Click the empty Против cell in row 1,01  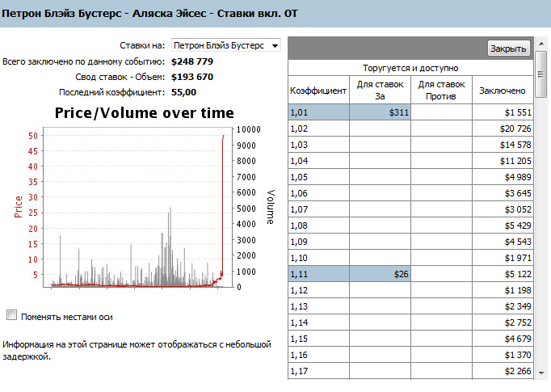tap(441, 113)
